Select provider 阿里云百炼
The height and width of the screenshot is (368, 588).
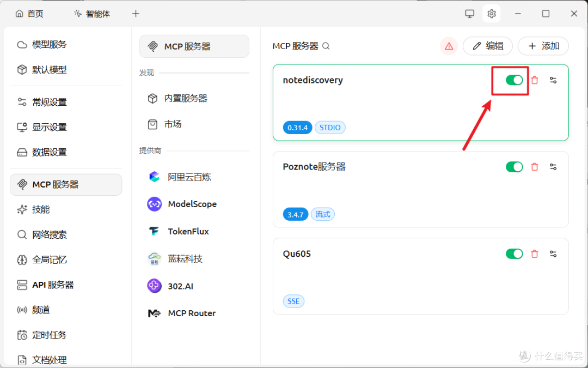[194, 177]
